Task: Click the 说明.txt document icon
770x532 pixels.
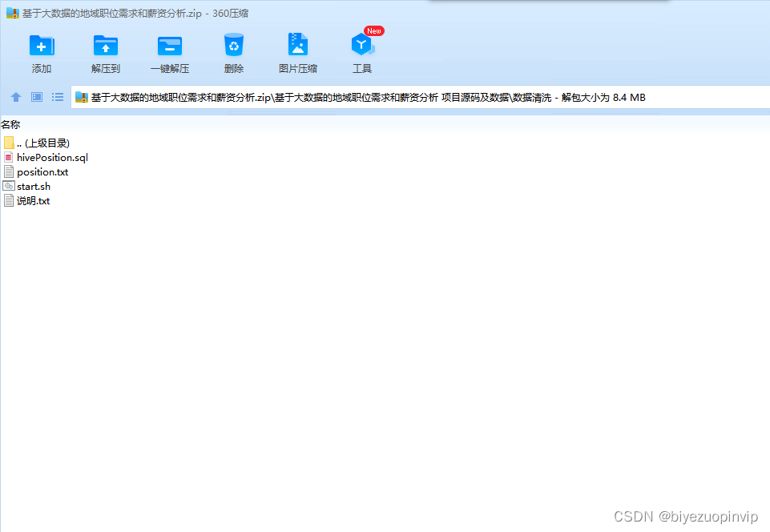Action: point(8,200)
